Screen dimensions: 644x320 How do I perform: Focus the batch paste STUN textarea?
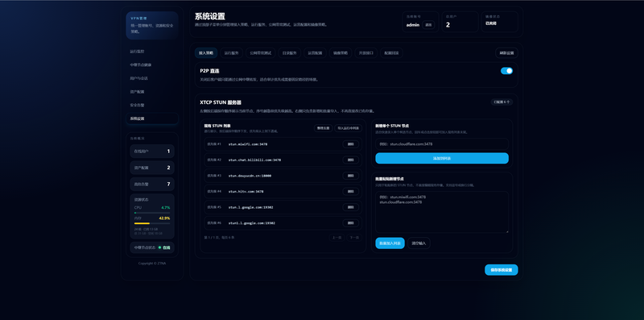pyautogui.click(x=442, y=212)
